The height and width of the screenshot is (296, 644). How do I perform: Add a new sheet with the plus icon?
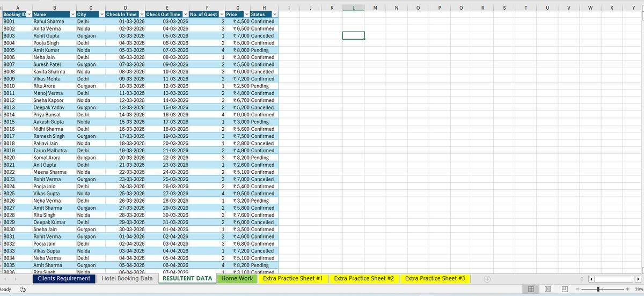point(487,279)
